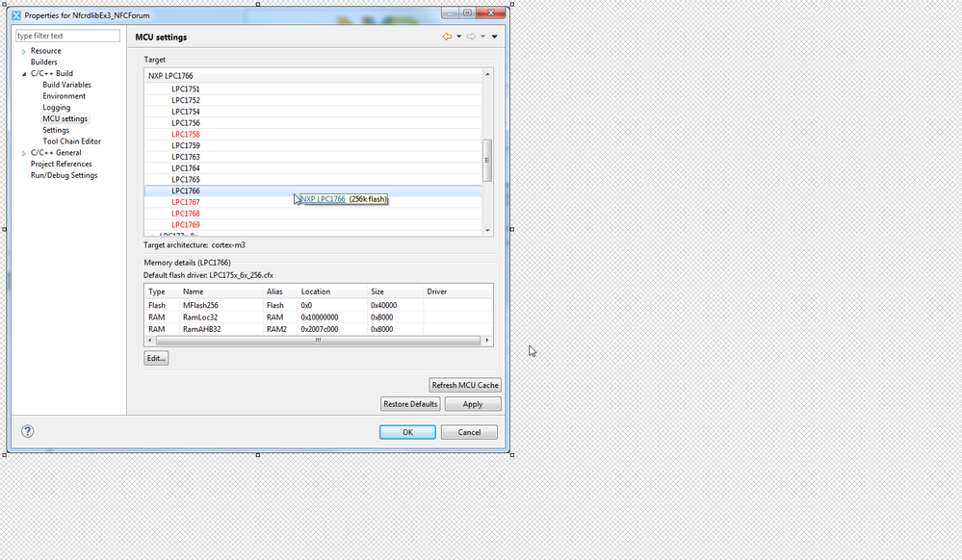This screenshot has width=962, height=560.
Task: Click the NXP LPC1766 tooltip link
Action: coord(323,199)
